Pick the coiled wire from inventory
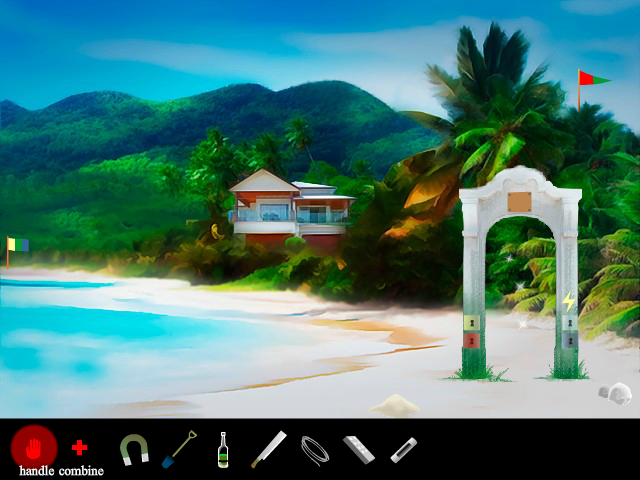 pyautogui.click(x=315, y=451)
